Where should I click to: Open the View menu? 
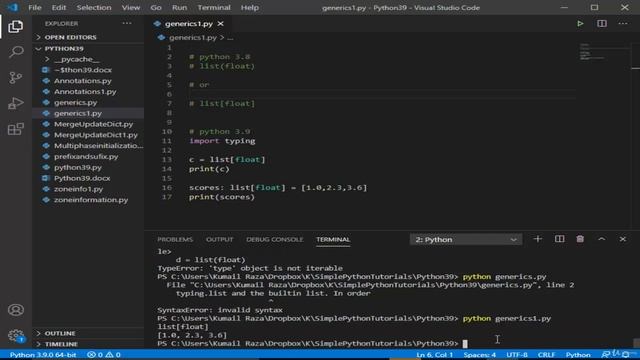coord(131,7)
